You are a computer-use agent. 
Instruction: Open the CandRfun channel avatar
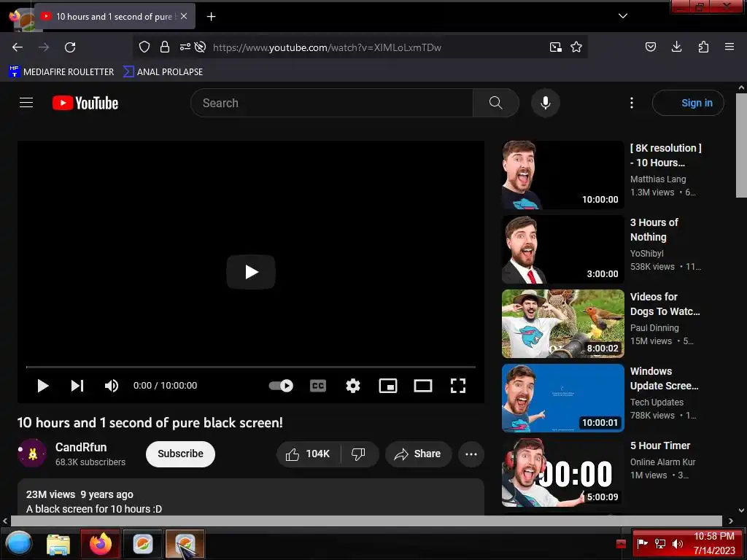(x=32, y=454)
